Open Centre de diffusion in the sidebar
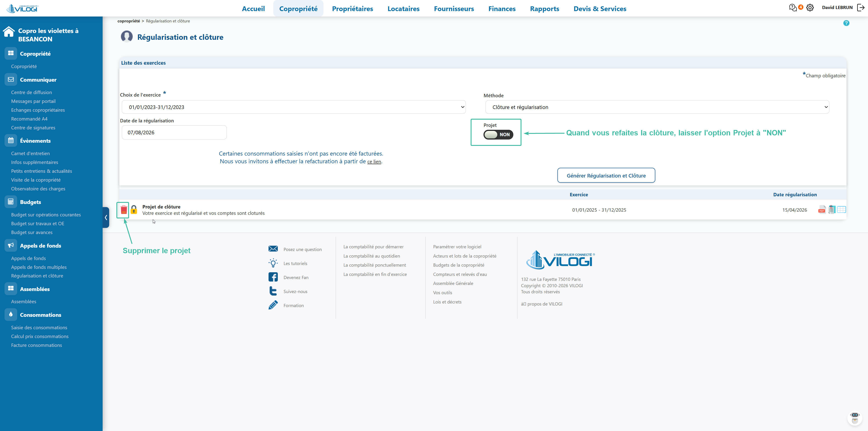868x431 pixels. point(31,92)
